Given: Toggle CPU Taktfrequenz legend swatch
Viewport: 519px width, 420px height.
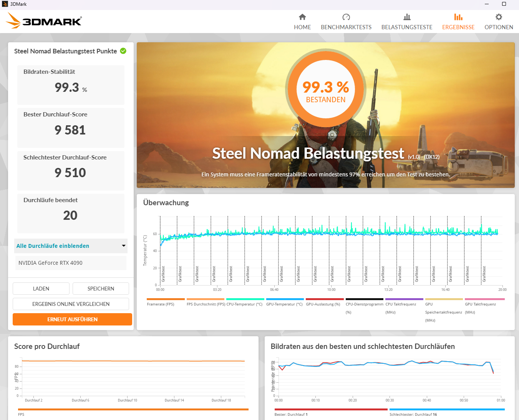Looking at the screenshot, I should click(404, 299).
